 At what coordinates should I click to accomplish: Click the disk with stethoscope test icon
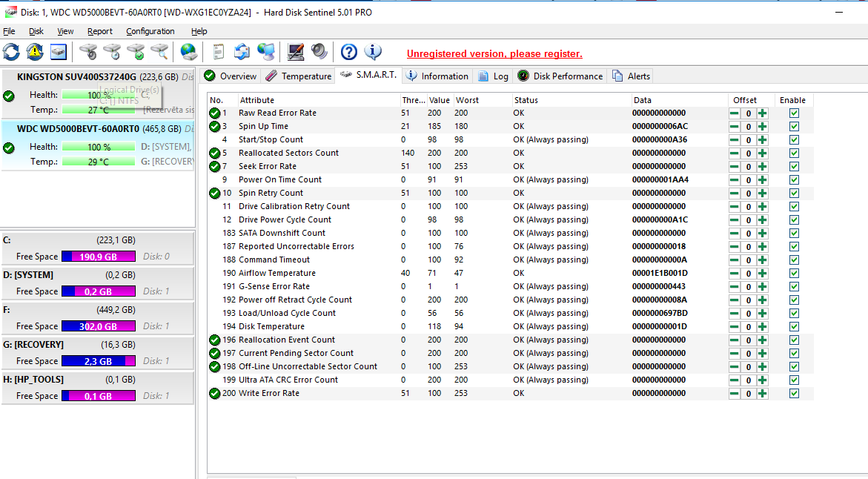(88, 52)
